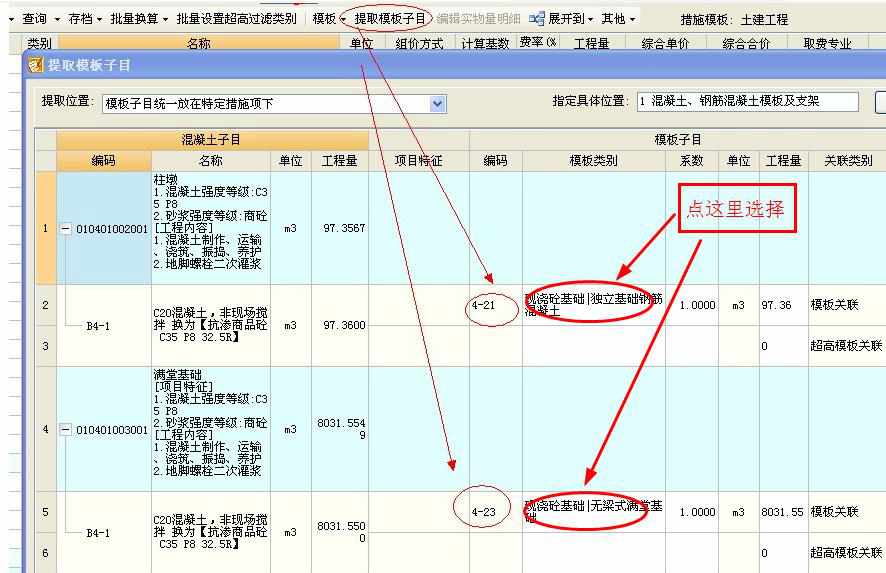Select 模板类别 cell 现浇砼基础|无梁式满堂基础
886x573 pixels.
[593, 512]
